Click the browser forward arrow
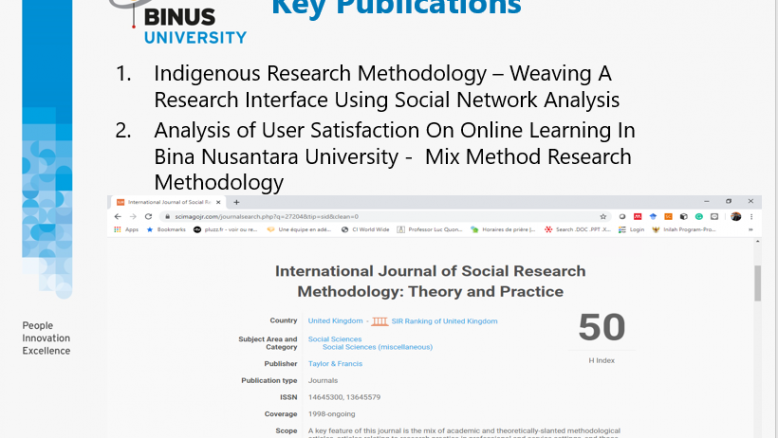The image size is (778, 438). [133, 216]
